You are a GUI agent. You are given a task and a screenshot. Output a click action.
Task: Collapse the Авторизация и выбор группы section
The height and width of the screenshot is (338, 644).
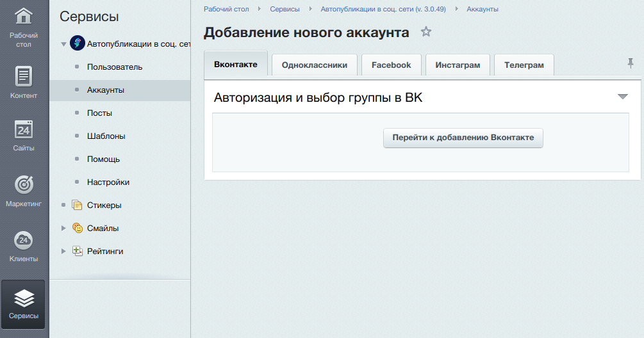tap(623, 97)
